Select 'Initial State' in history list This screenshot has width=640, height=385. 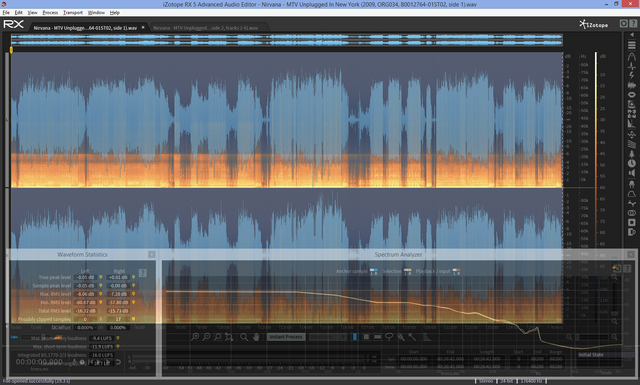click(x=591, y=355)
